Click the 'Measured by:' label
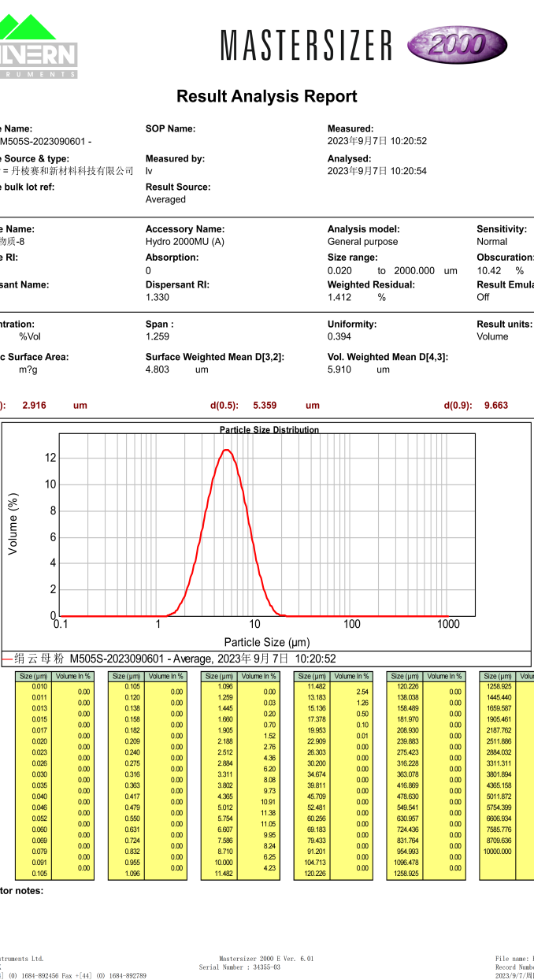This screenshot has width=534, height=980. tap(175, 158)
